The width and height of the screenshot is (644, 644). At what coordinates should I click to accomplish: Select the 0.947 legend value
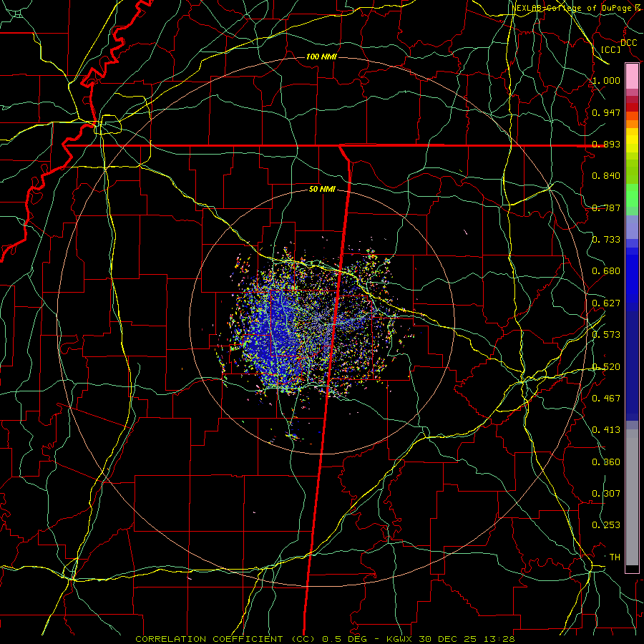tap(606, 112)
